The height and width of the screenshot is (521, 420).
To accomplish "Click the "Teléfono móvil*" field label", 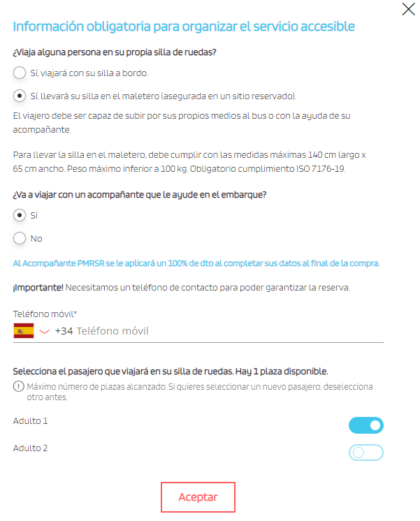I will click(x=45, y=314).
